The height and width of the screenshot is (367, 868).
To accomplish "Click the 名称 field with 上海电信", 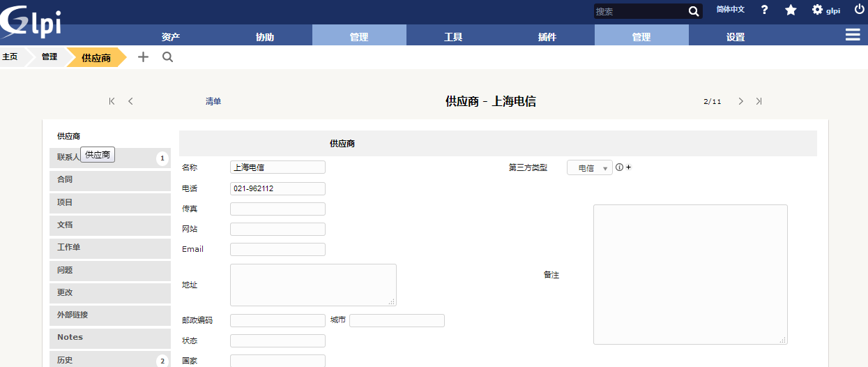I will (277, 167).
